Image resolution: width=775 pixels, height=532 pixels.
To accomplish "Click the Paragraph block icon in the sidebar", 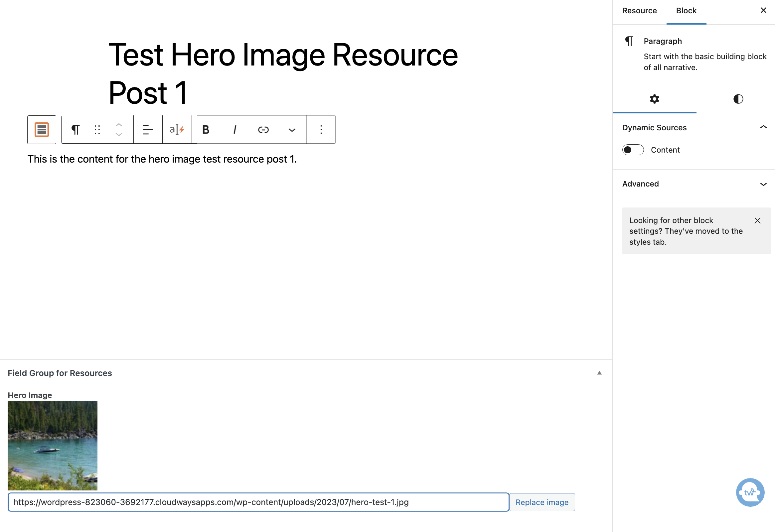I will coord(629,41).
